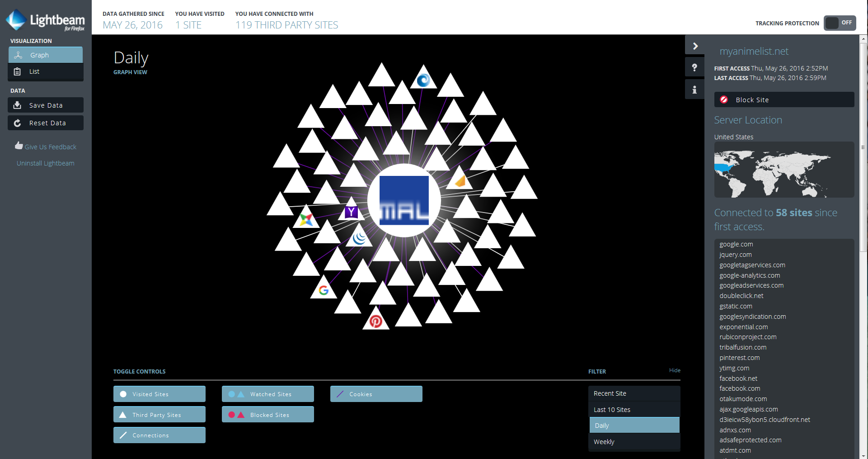
Task: Select the MAL visited site node
Action: point(404,200)
